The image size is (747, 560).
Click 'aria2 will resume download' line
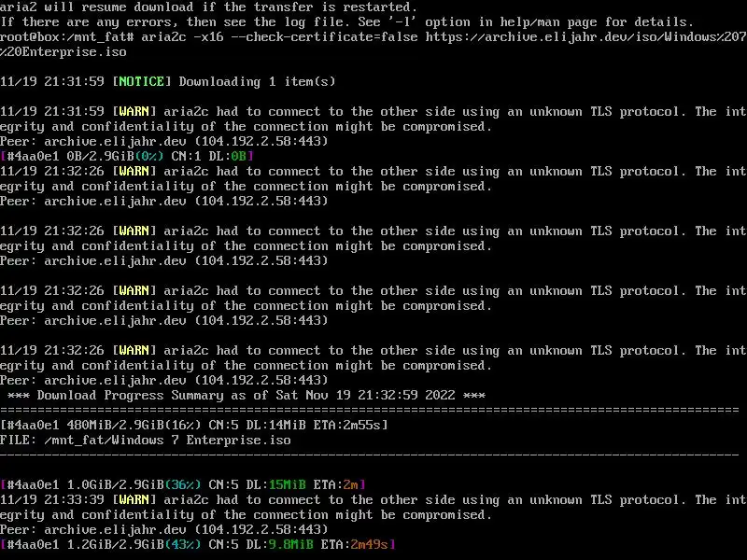point(208,7)
